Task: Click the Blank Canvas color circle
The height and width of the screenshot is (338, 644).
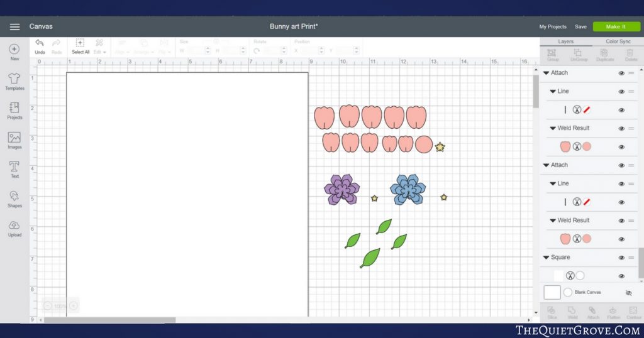Action: tap(568, 292)
